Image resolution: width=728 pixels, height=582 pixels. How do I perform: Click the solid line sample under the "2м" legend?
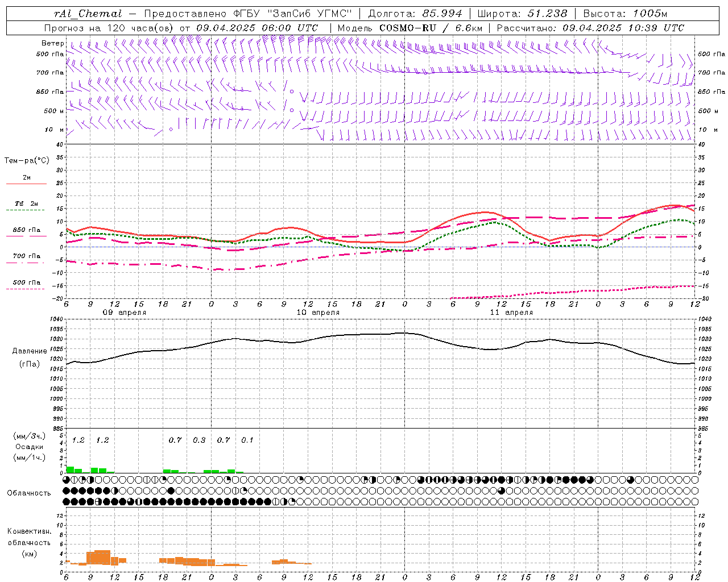pos(26,184)
